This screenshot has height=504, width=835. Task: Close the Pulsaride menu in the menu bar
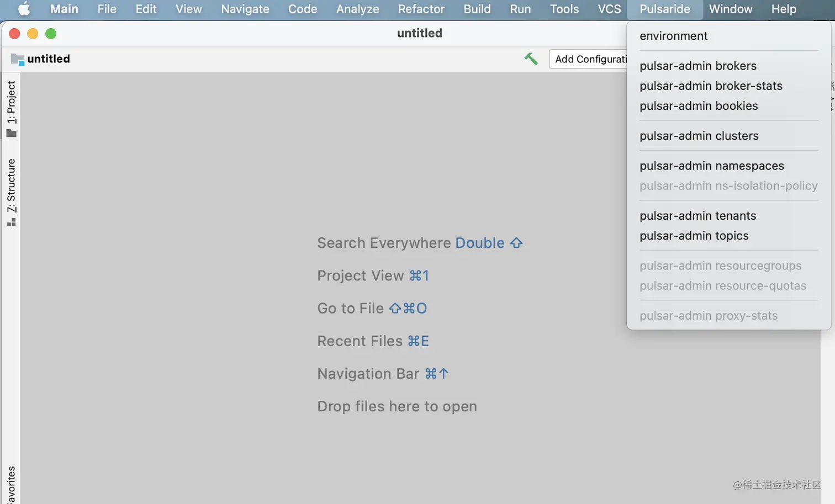(x=665, y=9)
